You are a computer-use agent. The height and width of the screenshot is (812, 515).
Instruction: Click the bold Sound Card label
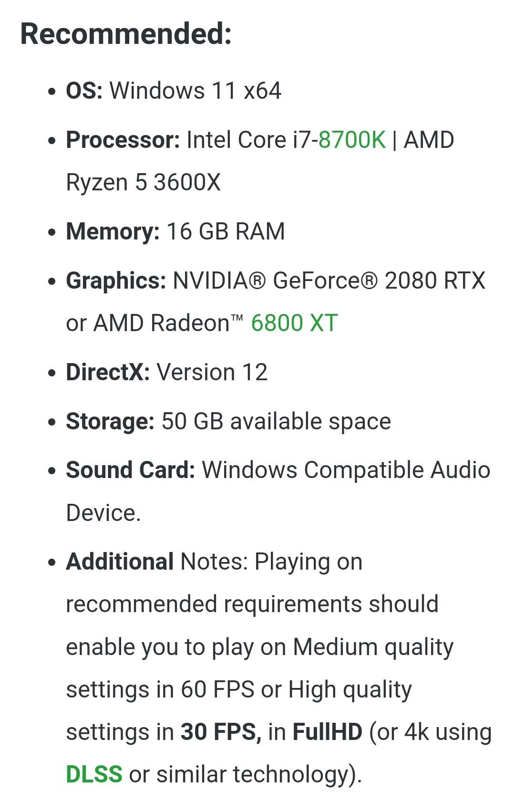[130, 470]
